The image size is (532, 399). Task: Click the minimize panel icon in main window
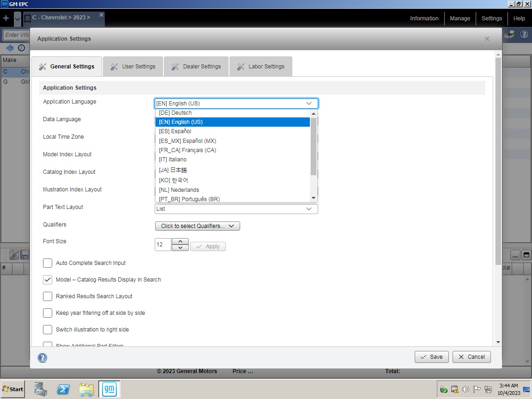pos(515,255)
